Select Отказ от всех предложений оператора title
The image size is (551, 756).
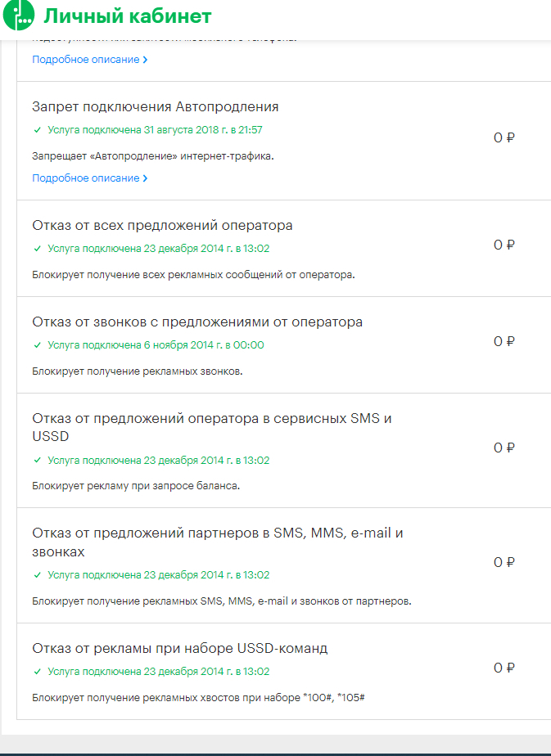tap(162, 226)
